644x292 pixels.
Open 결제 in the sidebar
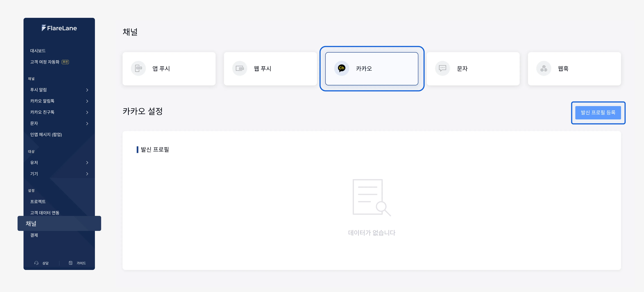click(34, 235)
